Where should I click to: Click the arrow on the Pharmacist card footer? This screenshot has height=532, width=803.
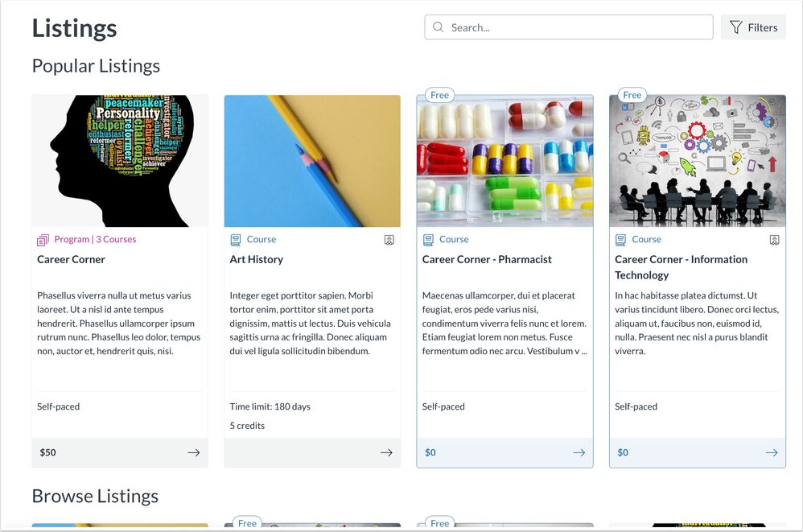tap(579, 452)
